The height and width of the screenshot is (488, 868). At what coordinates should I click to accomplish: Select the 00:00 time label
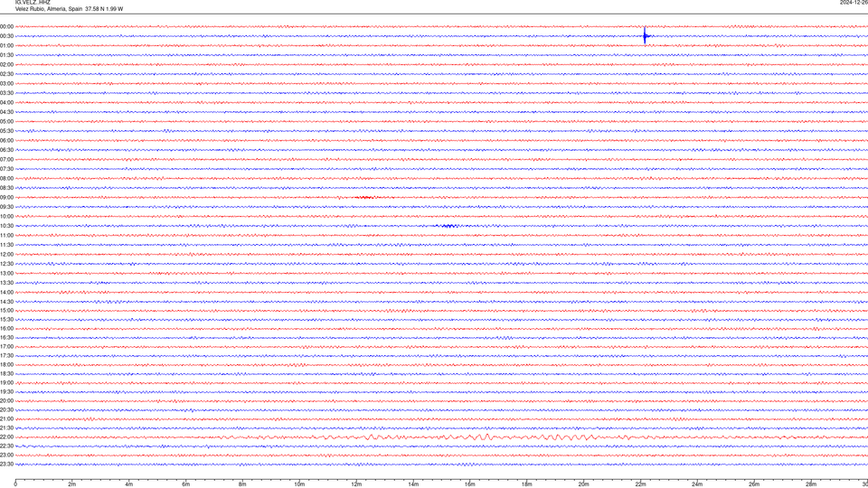point(6,26)
